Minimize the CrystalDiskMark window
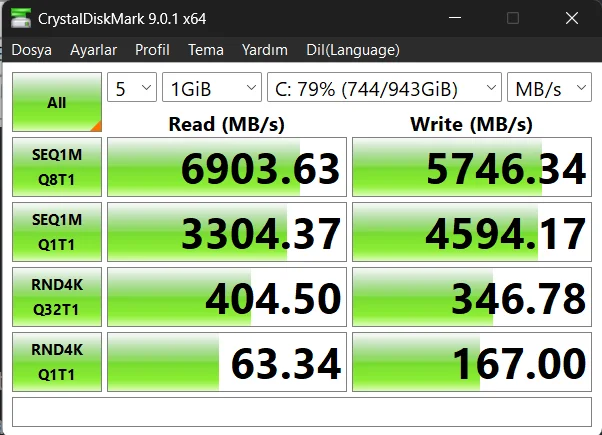 point(455,18)
